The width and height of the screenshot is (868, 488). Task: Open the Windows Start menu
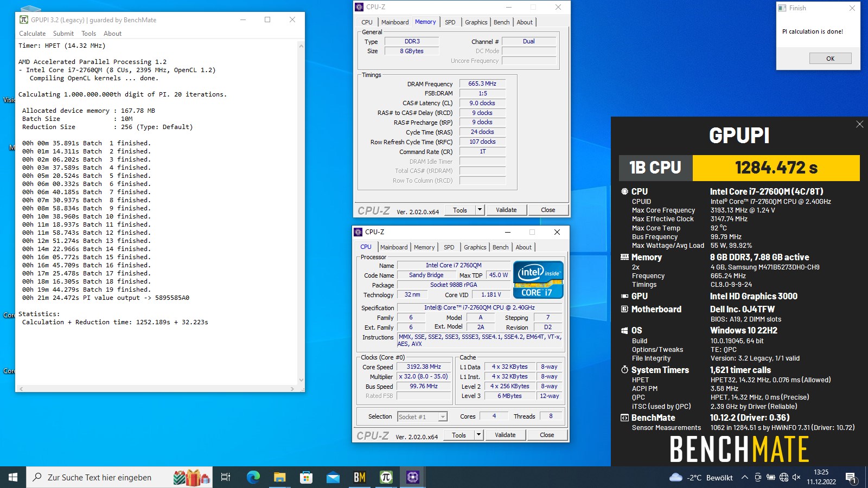13,477
